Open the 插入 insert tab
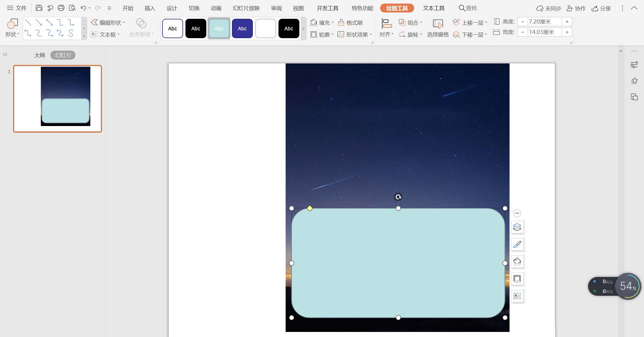Viewport: 644px width, 337px height. (x=150, y=8)
